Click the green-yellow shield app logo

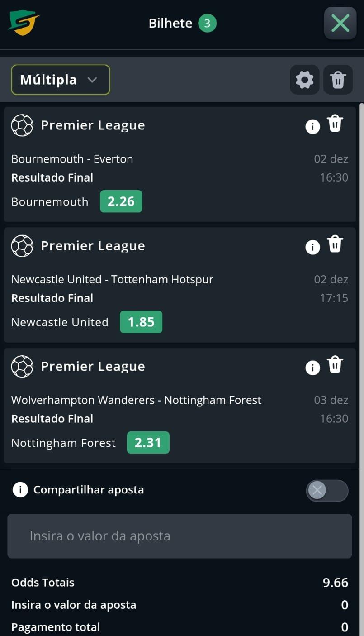pyautogui.click(x=24, y=23)
